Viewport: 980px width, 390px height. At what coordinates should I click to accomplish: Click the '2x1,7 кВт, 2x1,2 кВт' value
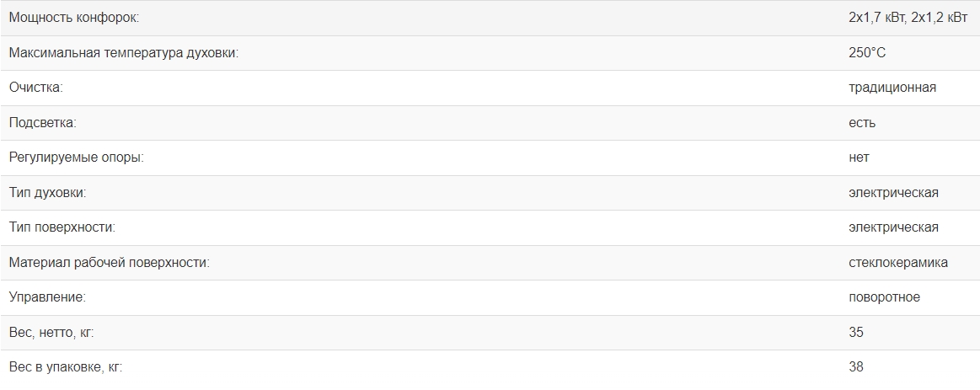(x=908, y=18)
